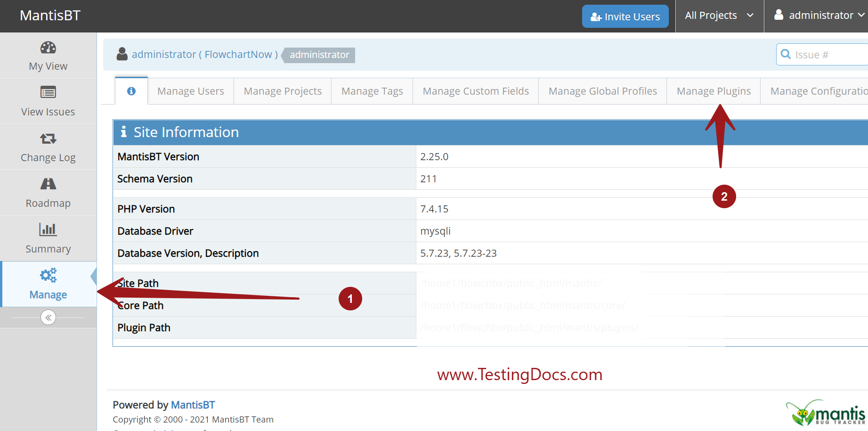Click the Database Driver value mysqli
This screenshot has height=431, width=868.
click(x=436, y=231)
